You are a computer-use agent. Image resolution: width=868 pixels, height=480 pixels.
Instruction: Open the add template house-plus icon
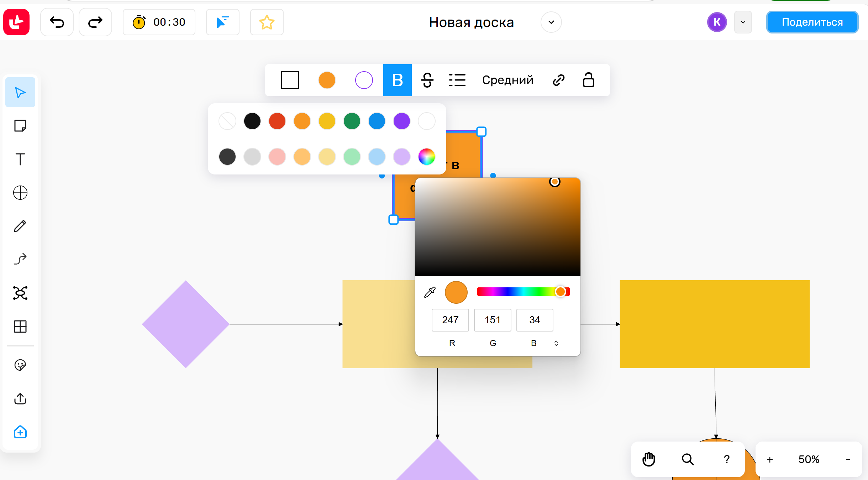coord(20,432)
